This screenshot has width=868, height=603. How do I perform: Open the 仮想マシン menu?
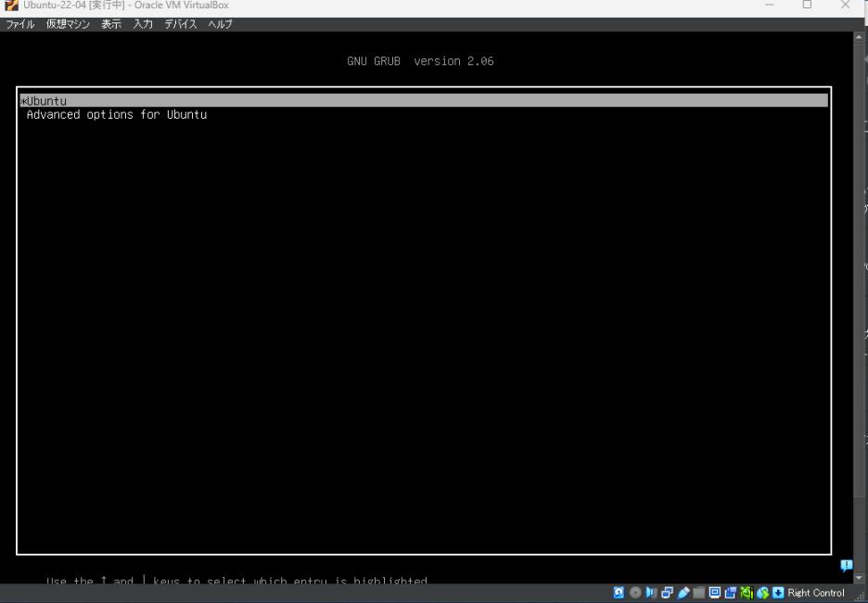pyautogui.click(x=68, y=24)
